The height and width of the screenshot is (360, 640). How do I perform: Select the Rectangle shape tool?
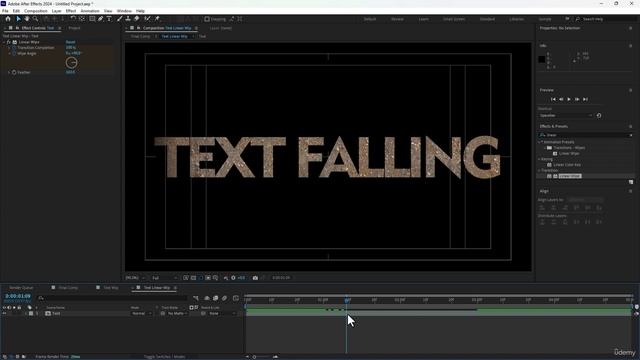[x=92, y=19]
